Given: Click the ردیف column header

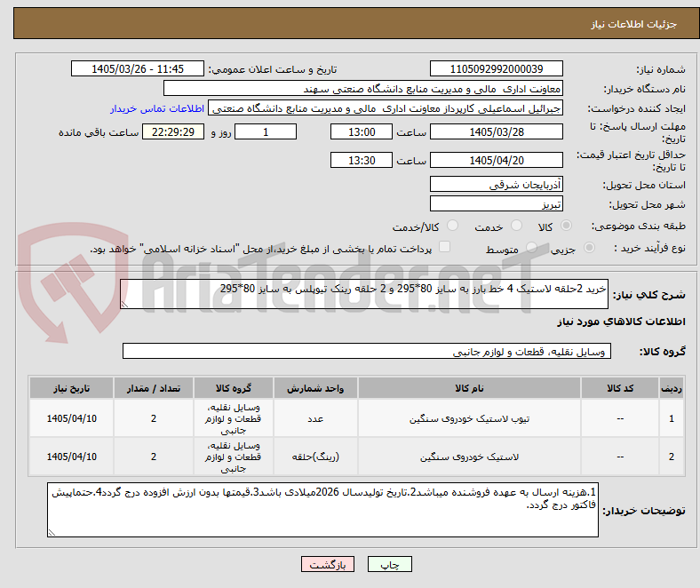Looking at the screenshot, I should (672, 388).
